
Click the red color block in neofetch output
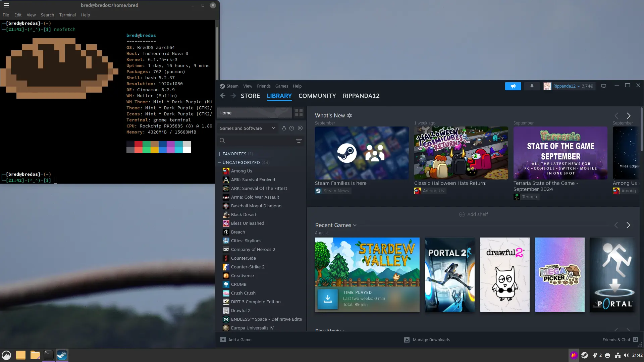tap(139, 144)
